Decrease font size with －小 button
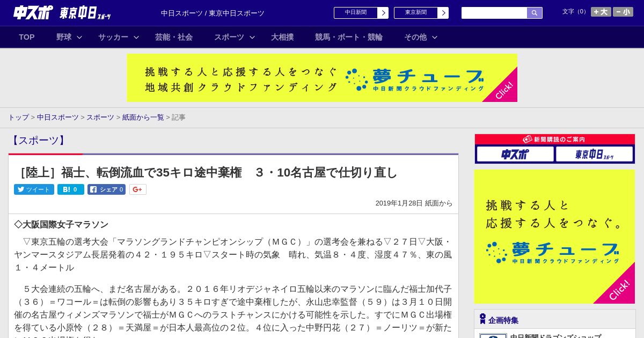644x338 pixels. (x=623, y=12)
